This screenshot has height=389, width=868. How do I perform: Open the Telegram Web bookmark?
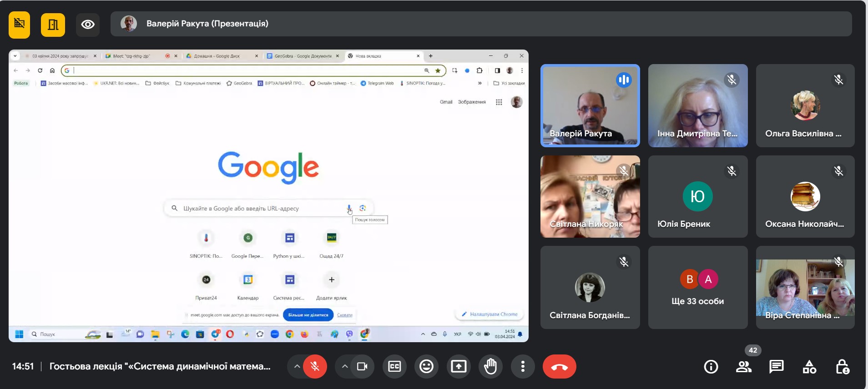pyautogui.click(x=377, y=83)
